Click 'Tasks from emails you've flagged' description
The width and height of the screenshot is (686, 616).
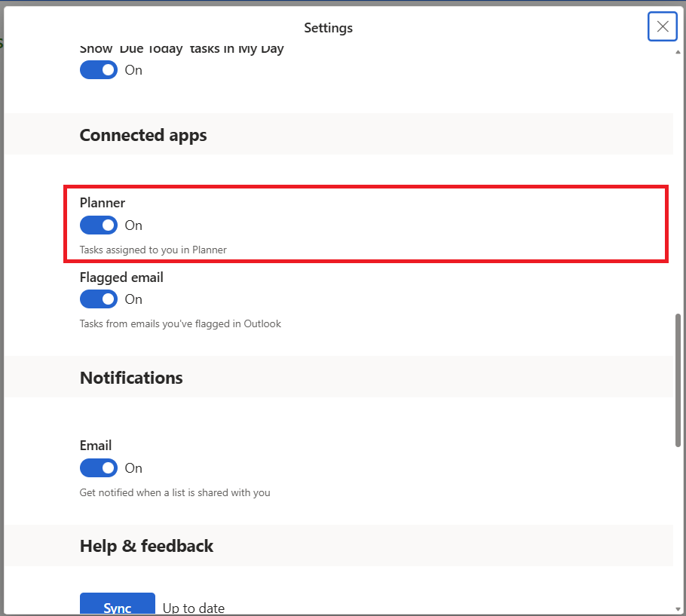pos(180,323)
